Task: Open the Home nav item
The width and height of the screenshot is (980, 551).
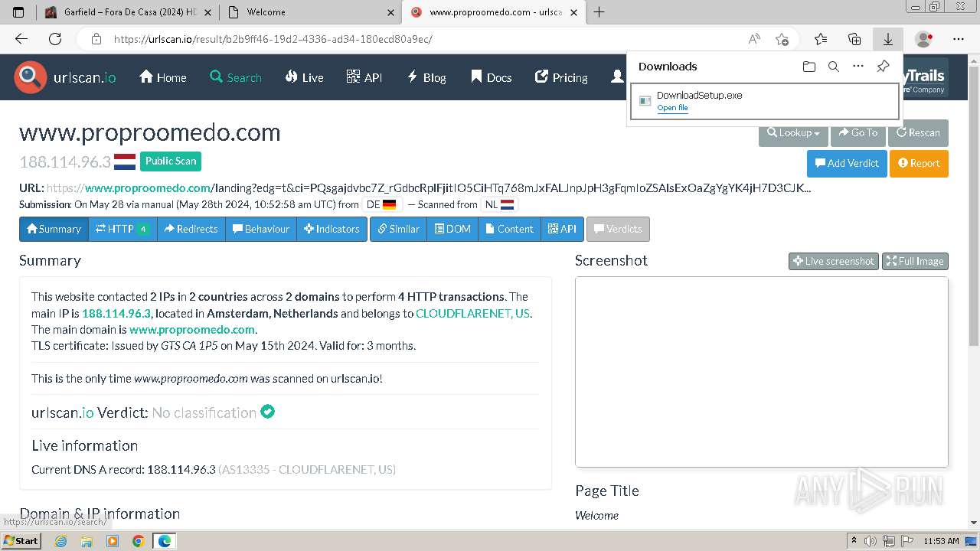Action: (x=162, y=77)
